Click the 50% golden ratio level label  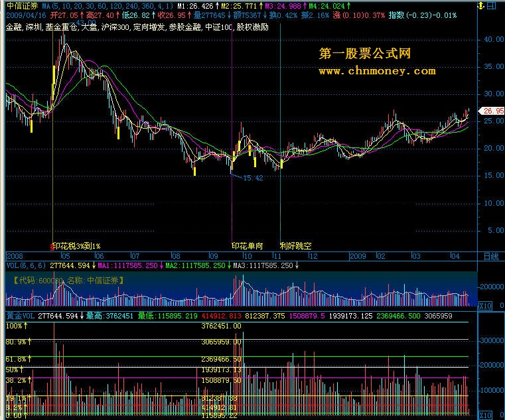[x=15, y=370]
